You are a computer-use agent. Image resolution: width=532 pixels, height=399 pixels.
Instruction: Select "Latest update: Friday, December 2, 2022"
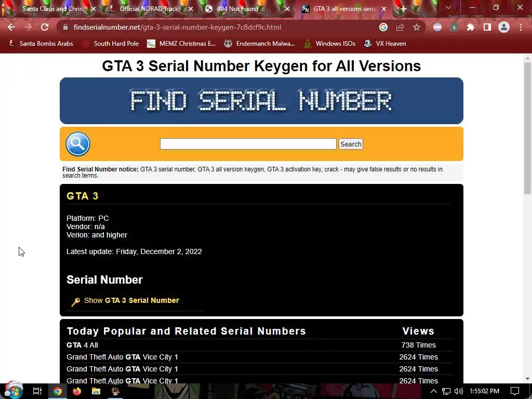coord(134,251)
